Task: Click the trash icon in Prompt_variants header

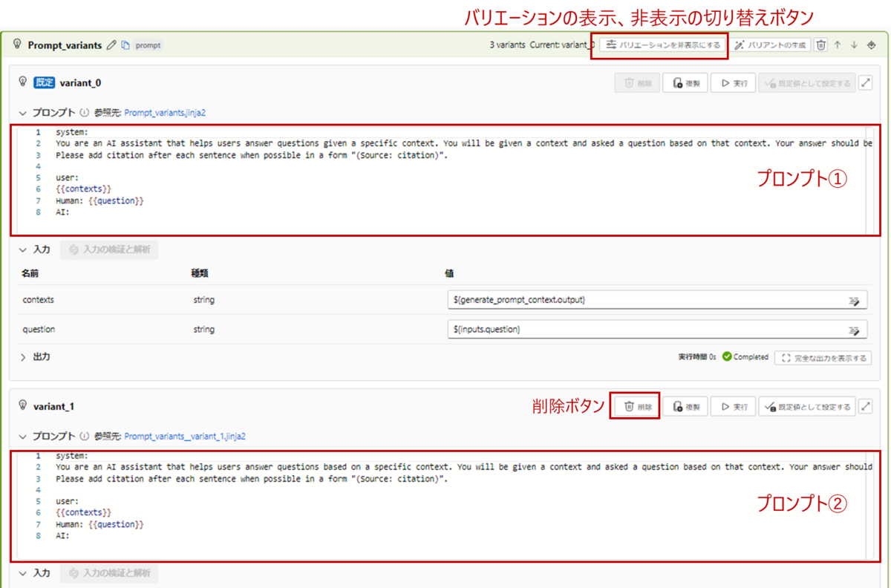Action: pyautogui.click(x=820, y=45)
